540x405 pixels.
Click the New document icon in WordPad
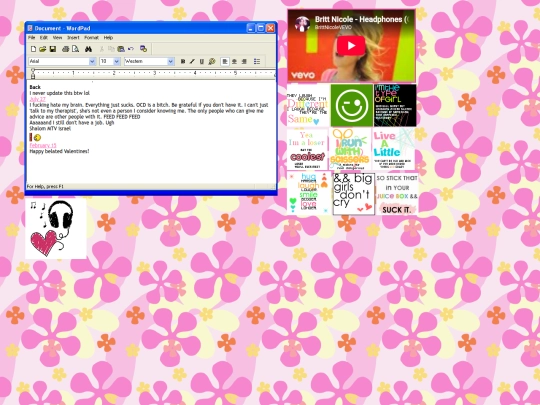point(33,49)
